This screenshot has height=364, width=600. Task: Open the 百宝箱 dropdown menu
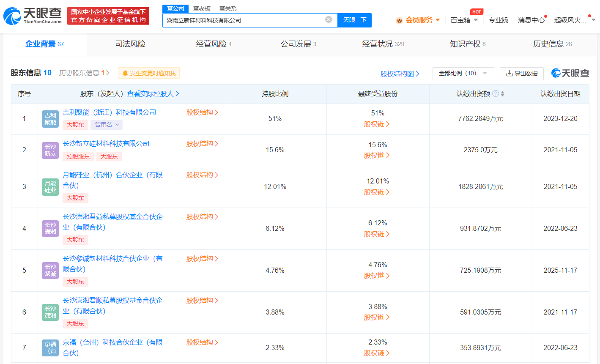(467, 19)
